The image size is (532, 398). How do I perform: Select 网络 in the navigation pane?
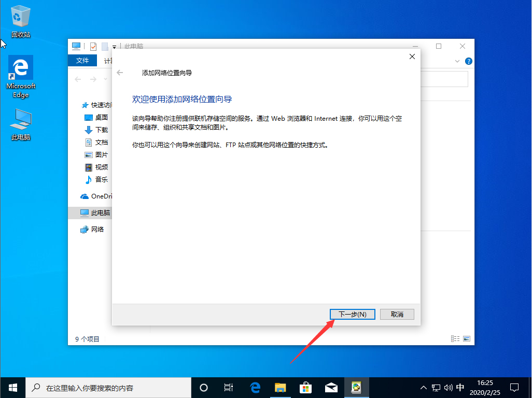pos(99,229)
